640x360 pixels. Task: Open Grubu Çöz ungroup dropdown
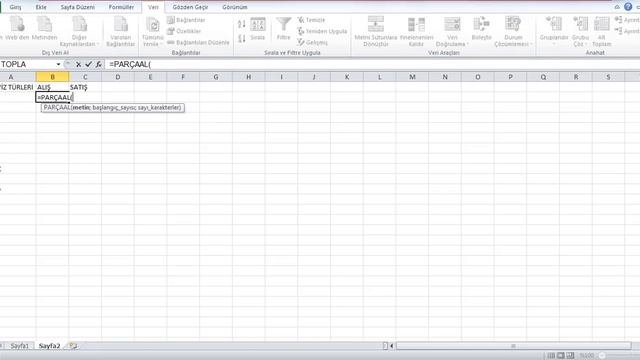pos(580,31)
